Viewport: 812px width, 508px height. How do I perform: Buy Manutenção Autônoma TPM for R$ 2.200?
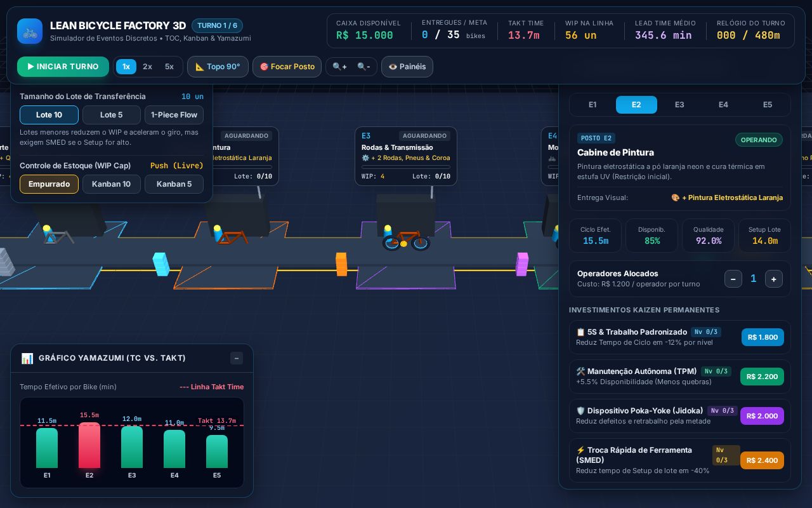(762, 377)
